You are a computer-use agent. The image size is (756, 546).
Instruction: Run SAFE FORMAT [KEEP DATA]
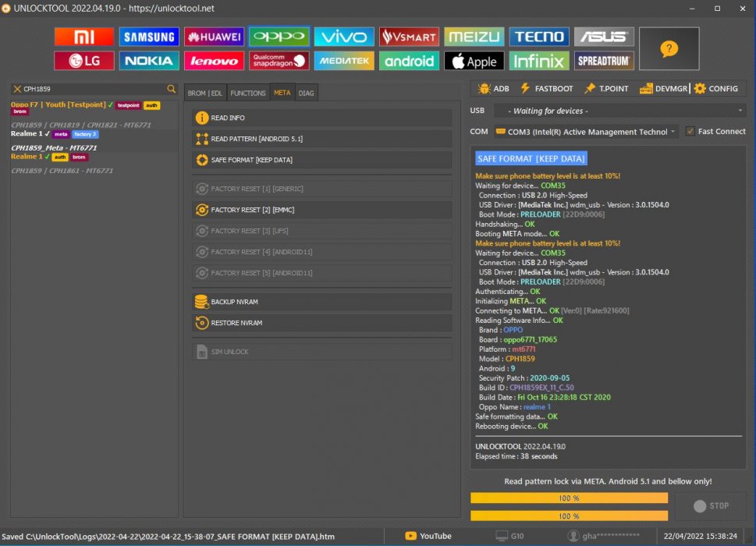point(322,160)
